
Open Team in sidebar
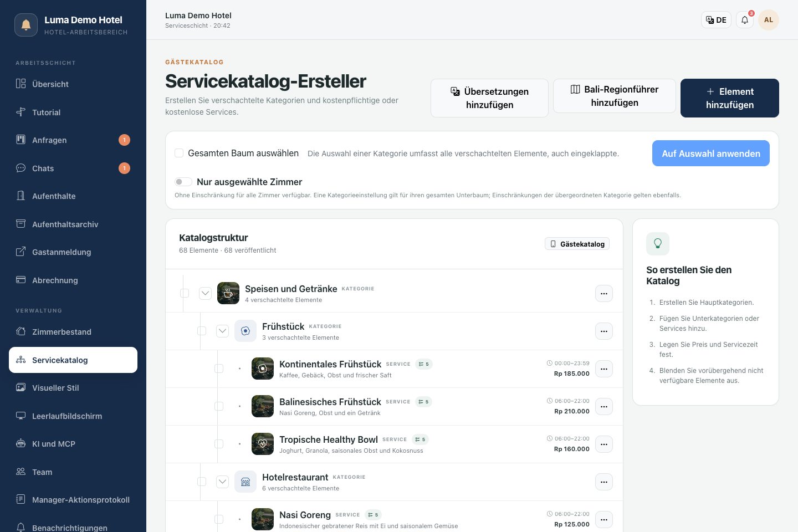[73, 472]
